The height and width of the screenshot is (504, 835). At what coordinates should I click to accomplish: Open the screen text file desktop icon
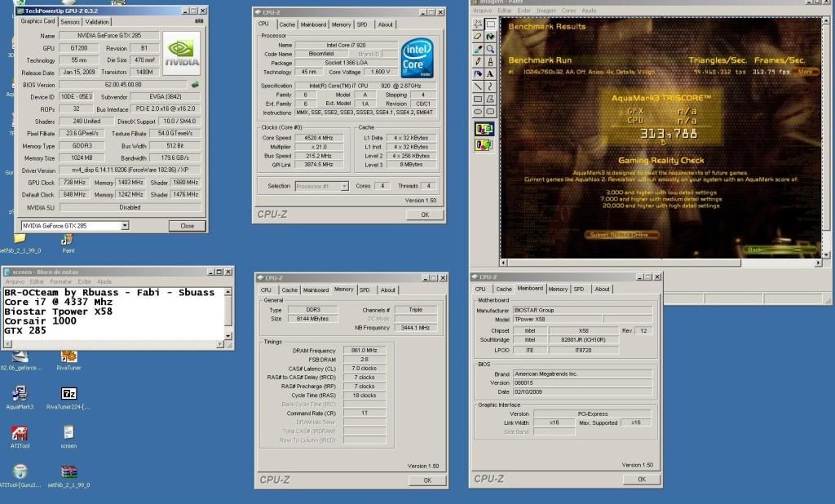[x=68, y=437]
